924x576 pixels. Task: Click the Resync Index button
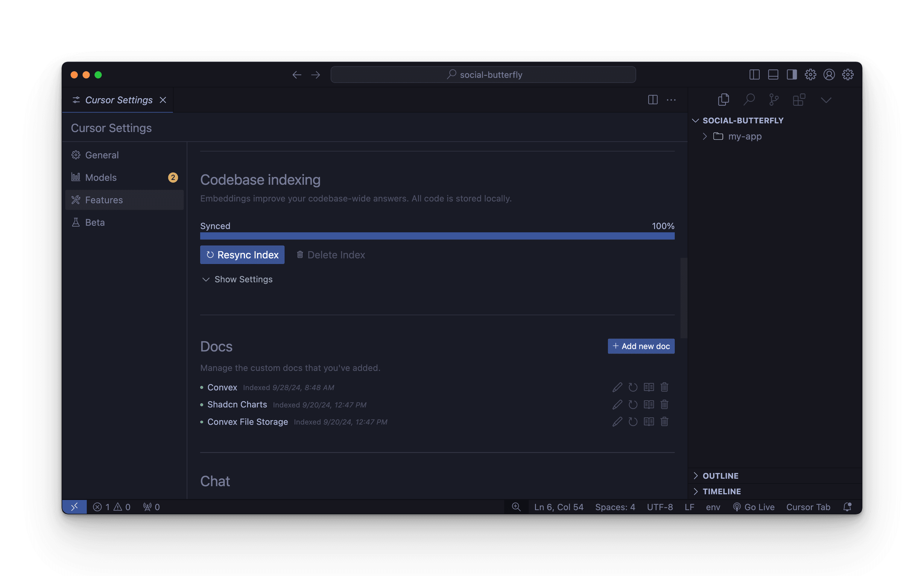[x=242, y=255]
